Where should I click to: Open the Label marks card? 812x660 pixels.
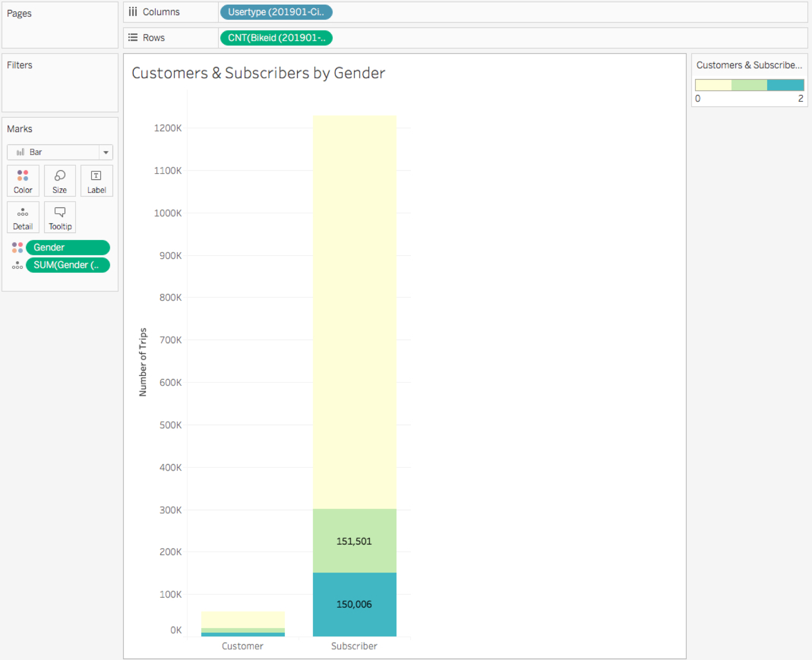97,181
